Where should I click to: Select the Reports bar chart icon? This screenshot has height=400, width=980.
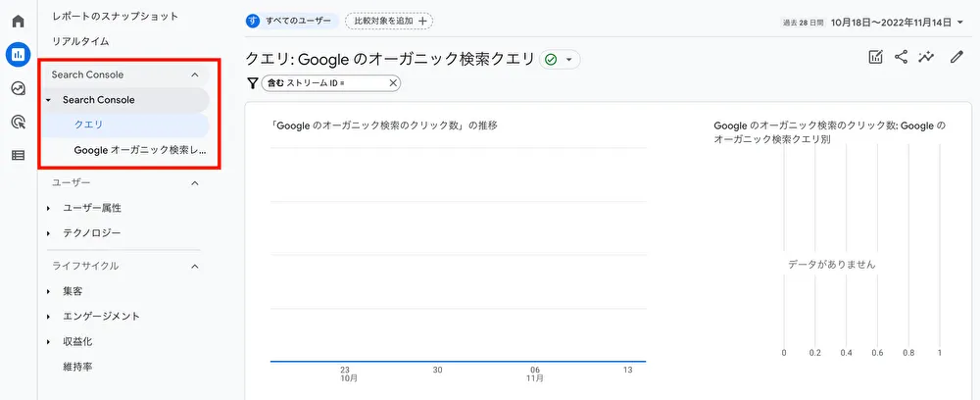click(18, 55)
